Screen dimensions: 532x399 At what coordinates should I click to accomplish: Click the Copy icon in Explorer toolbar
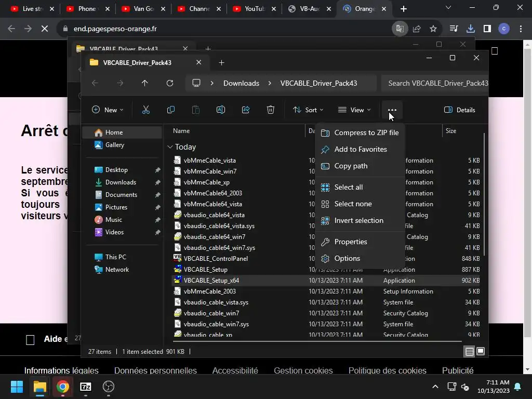tap(170, 110)
